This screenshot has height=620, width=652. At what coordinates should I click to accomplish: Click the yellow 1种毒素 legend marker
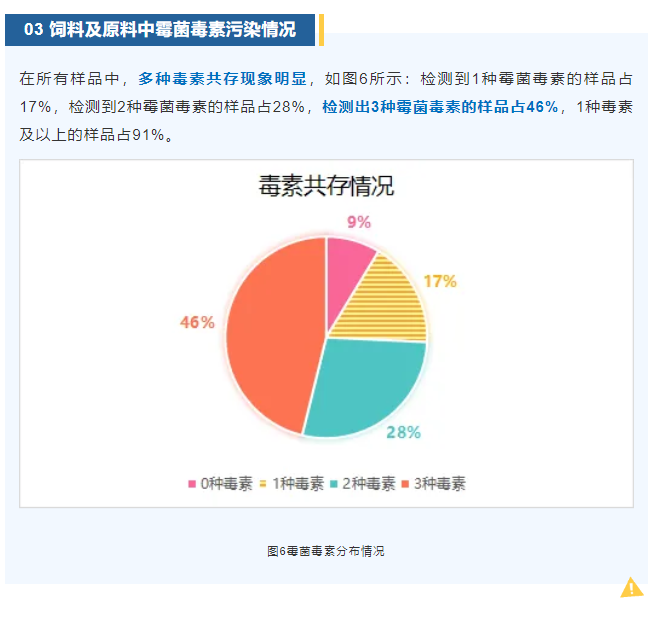pyautogui.click(x=263, y=484)
